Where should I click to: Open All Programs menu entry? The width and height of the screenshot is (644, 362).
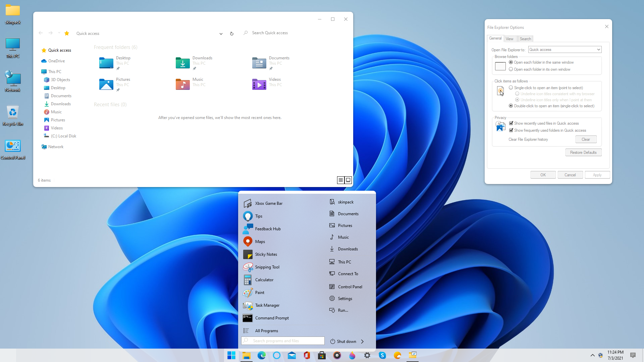(x=266, y=331)
